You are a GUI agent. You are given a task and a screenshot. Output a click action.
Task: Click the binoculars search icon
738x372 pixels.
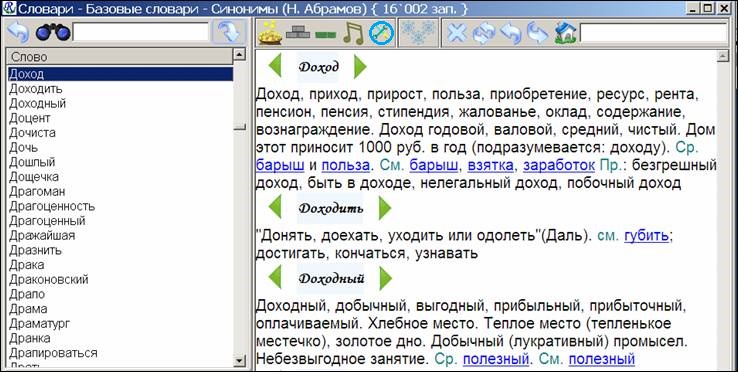tap(53, 32)
